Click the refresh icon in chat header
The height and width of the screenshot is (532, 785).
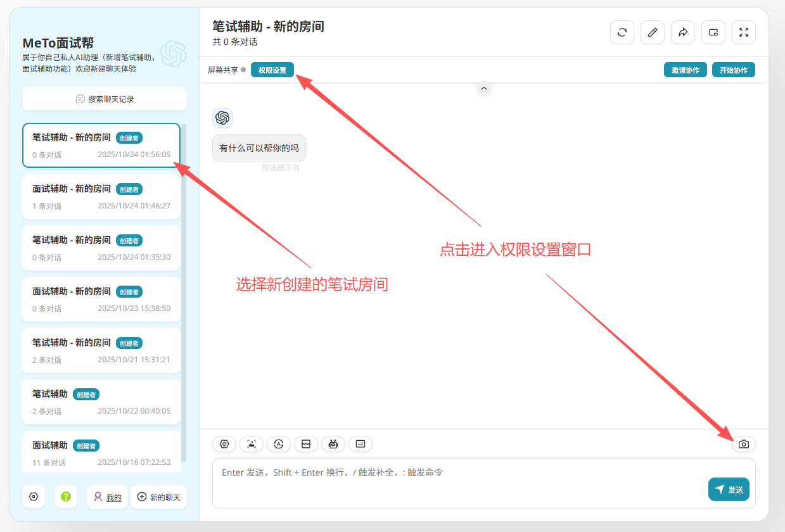pyautogui.click(x=622, y=32)
